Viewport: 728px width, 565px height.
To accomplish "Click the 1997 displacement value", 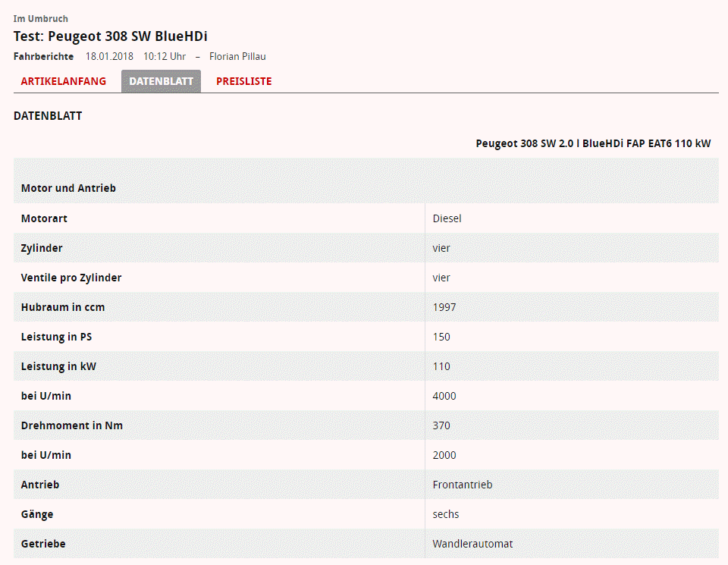I will (x=444, y=307).
